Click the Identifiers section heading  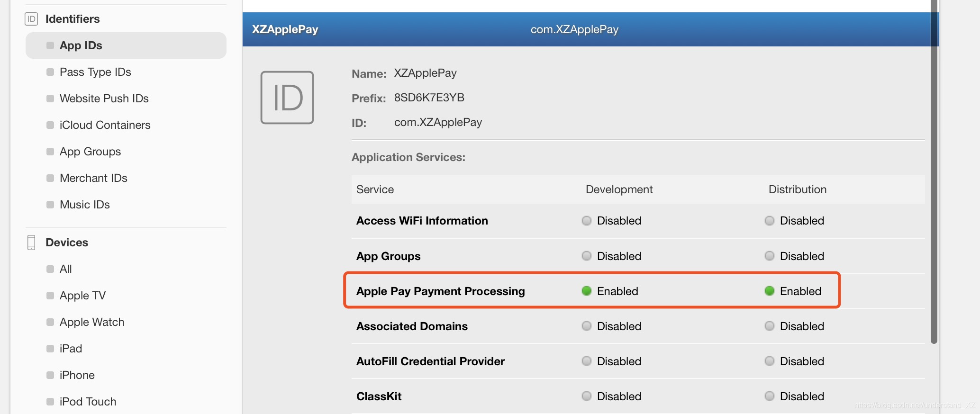tap(73, 19)
